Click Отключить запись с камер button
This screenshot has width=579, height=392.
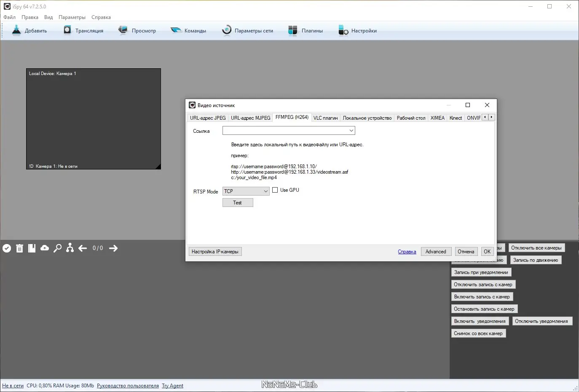(x=483, y=285)
